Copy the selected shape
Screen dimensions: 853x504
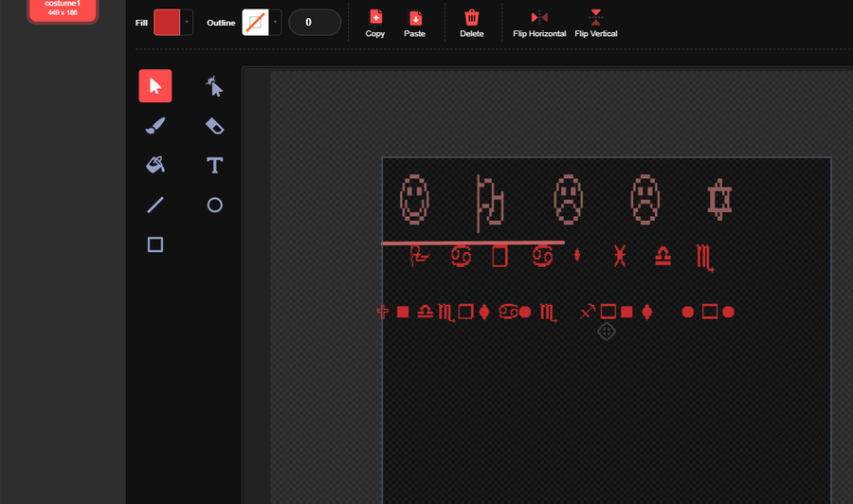[374, 24]
